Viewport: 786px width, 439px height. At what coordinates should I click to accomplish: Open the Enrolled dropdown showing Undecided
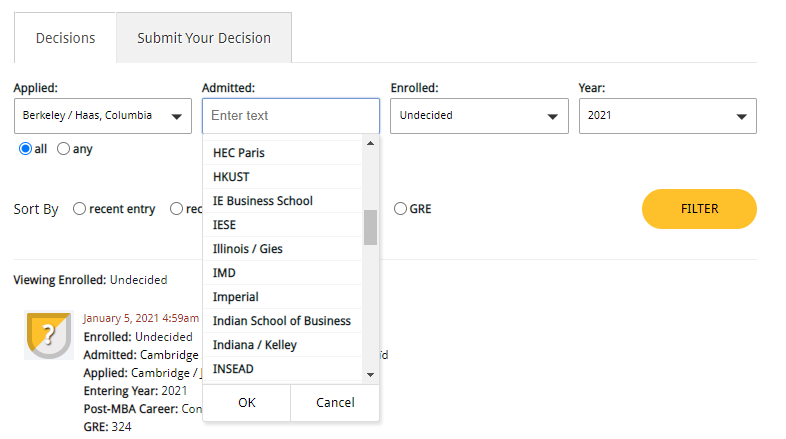(479, 116)
